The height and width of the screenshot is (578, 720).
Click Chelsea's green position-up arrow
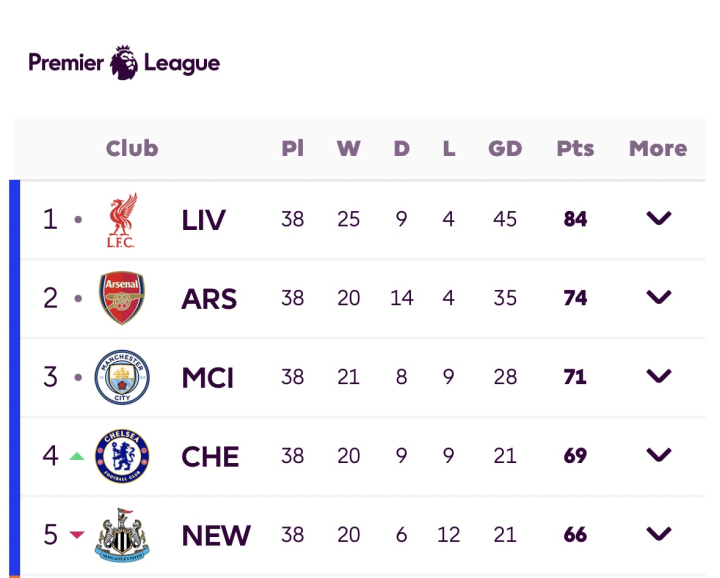pyautogui.click(x=77, y=456)
